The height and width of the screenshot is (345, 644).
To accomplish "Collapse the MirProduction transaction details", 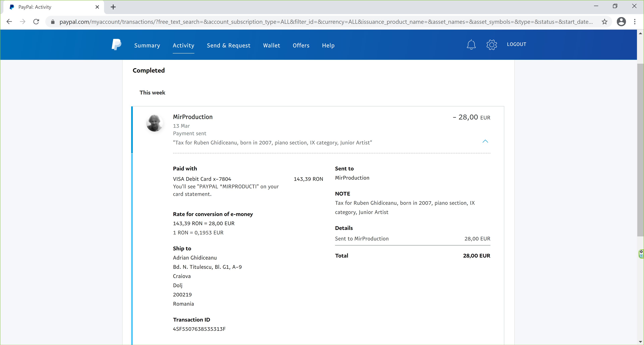I will click(x=485, y=141).
